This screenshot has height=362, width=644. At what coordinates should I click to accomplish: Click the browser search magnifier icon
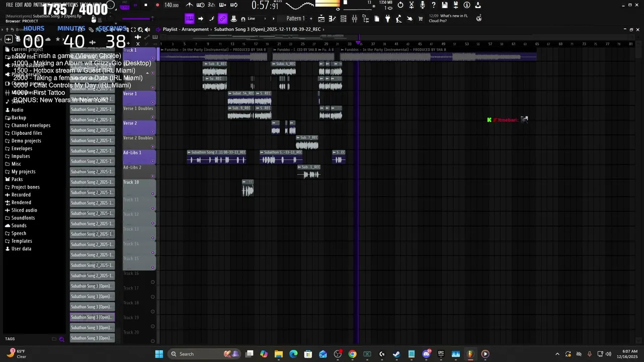pyautogui.click(x=140, y=29)
